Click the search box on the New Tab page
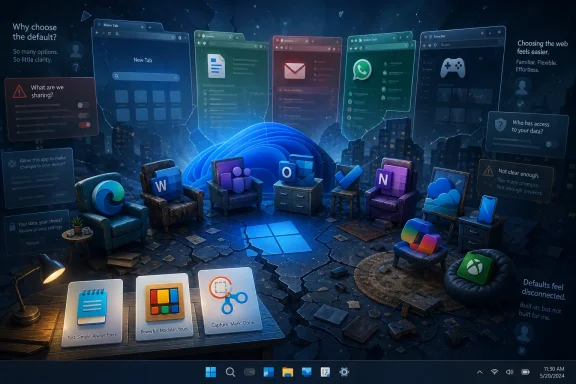Screen dimensions: 576x384 pos(146,76)
